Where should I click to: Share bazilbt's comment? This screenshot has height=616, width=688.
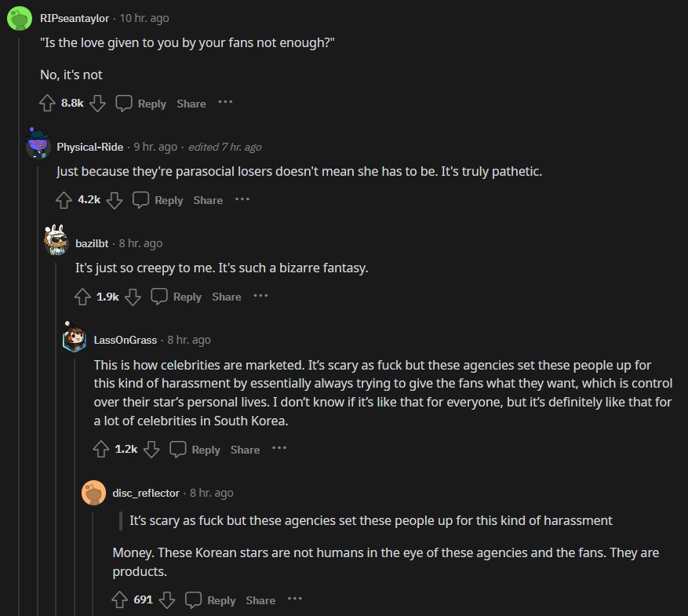(x=226, y=297)
